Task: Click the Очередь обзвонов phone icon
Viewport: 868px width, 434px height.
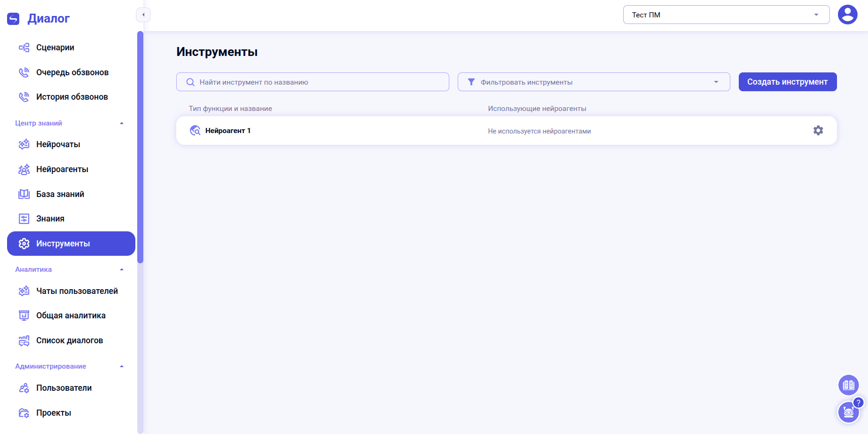Action: click(x=24, y=72)
